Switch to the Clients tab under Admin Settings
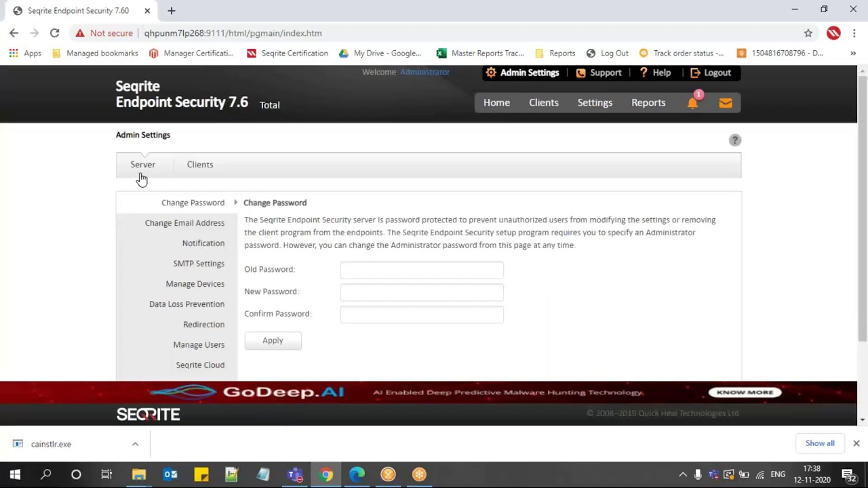The height and width of the screenshot is (488, 868). coord(200,165)
